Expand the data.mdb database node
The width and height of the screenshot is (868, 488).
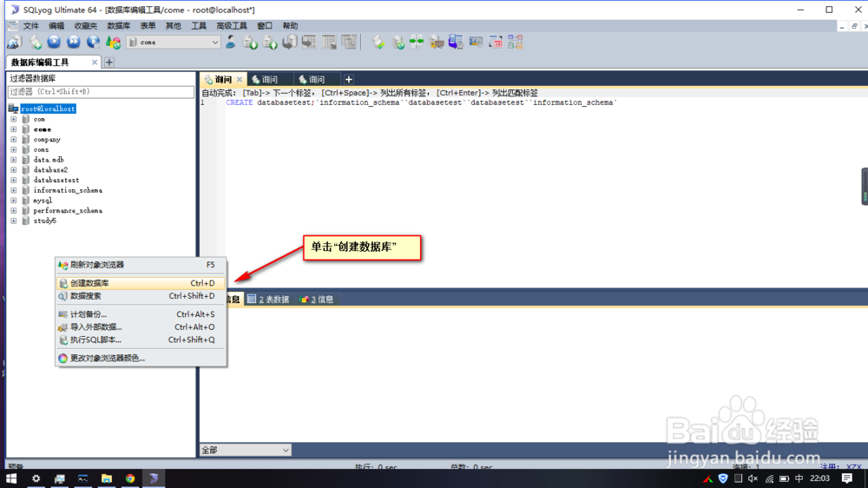(x=14, y=160)
